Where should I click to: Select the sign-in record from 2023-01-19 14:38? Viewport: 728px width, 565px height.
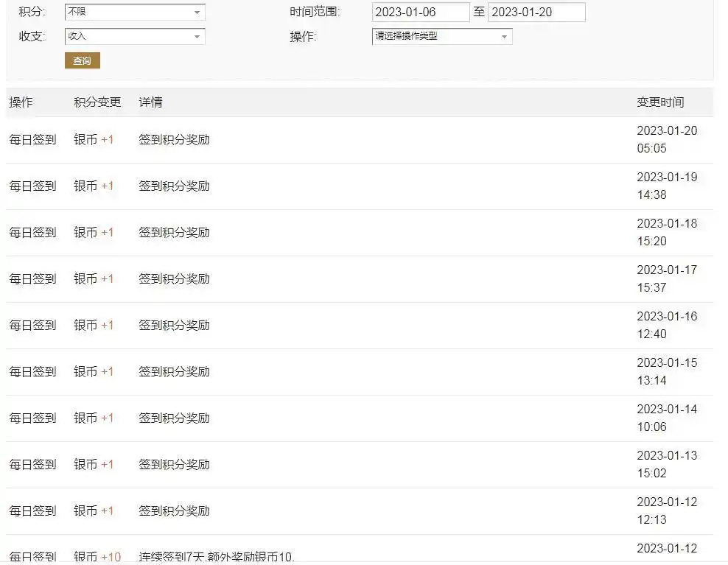click(32, 186)
